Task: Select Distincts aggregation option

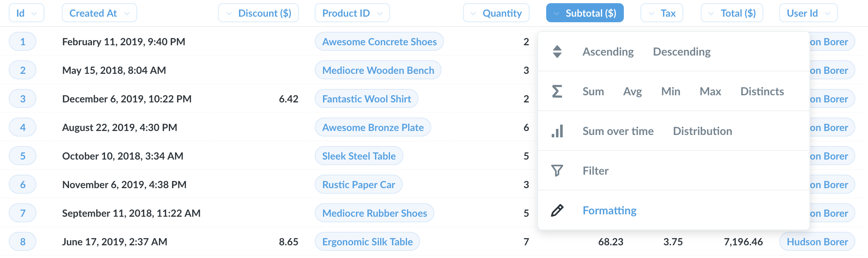Action: click(762, 91)
